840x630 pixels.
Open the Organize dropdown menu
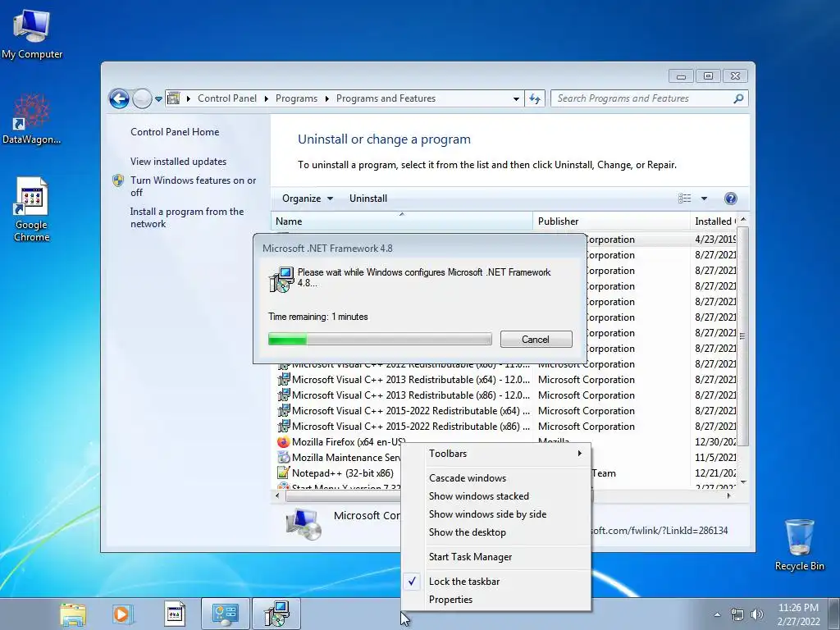pyautogui.click(x=308, y=199)
